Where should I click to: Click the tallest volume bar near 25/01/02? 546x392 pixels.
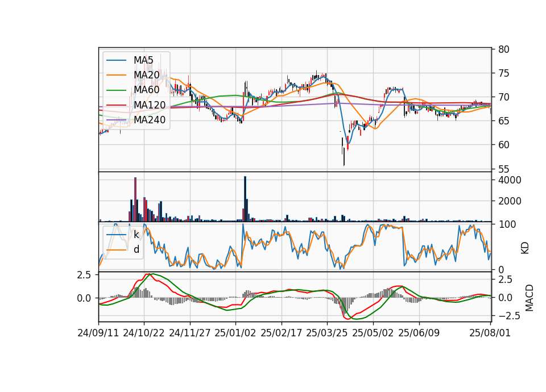245,199
